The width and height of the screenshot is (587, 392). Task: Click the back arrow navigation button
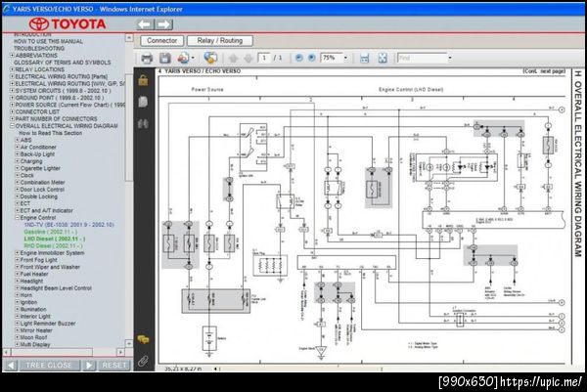point(145,24)
